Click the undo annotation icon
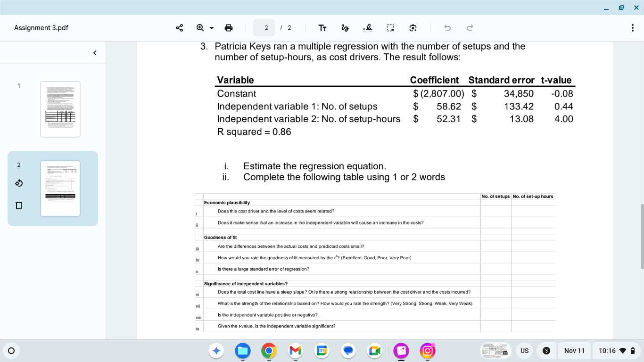Screen dimensions: 644x362 tap(447, 28)
